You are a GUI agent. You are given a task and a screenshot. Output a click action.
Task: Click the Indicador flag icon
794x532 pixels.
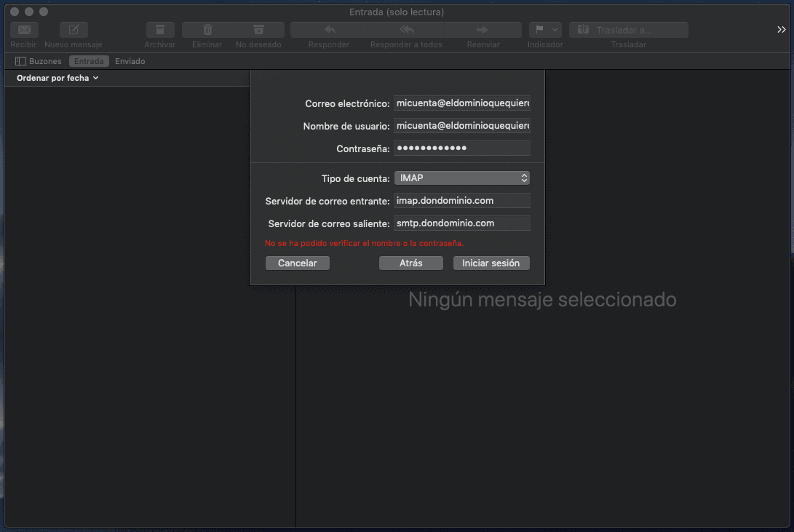click(x=539, y=30)
